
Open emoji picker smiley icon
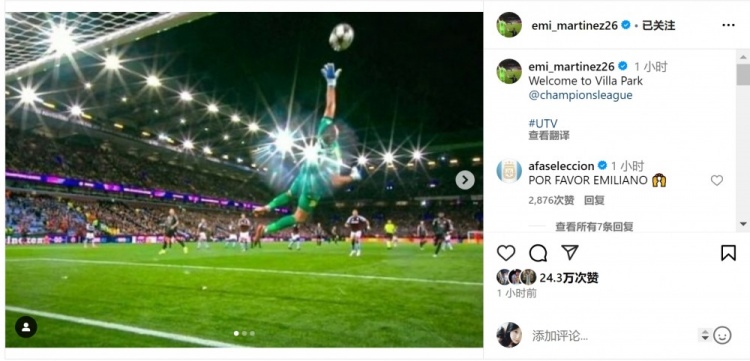722,336
